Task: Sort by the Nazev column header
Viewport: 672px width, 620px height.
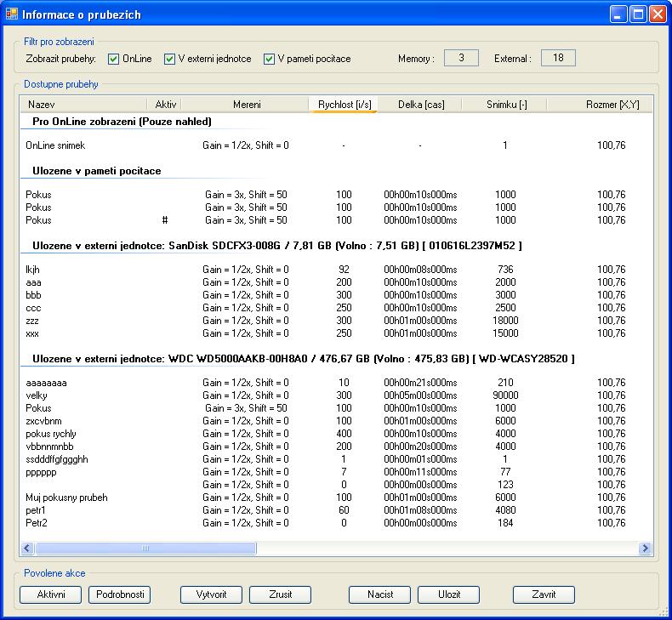Action: 83,104
